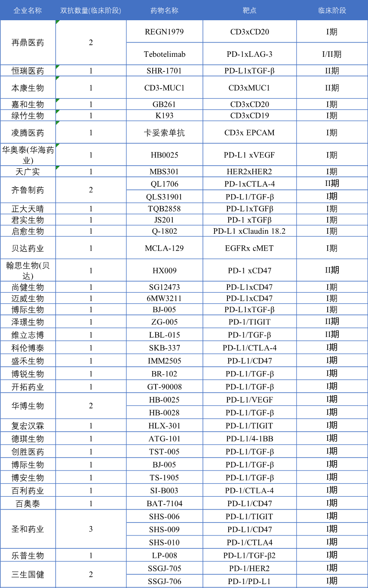Select the 君实生物 company cell

[28, 220]
